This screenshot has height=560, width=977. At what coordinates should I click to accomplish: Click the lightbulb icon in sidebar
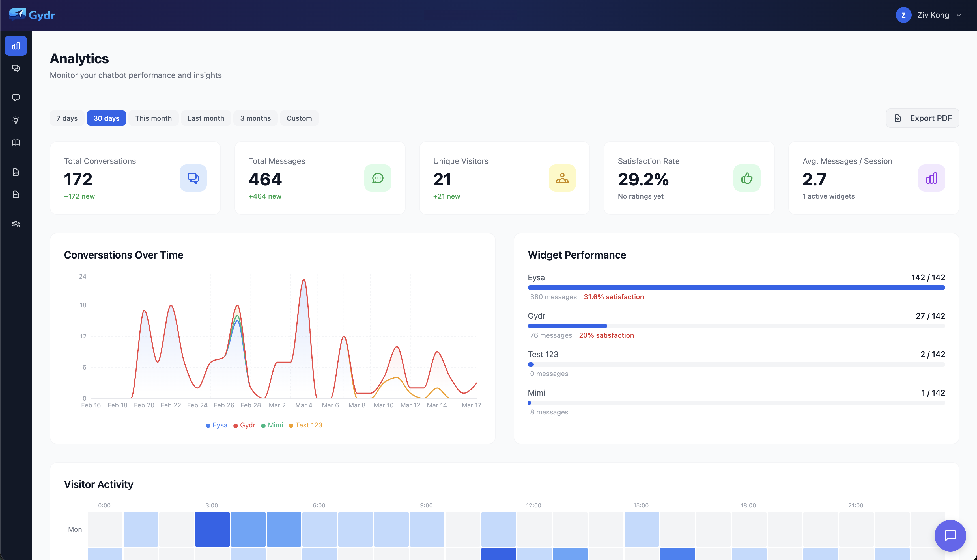[16, 120]
